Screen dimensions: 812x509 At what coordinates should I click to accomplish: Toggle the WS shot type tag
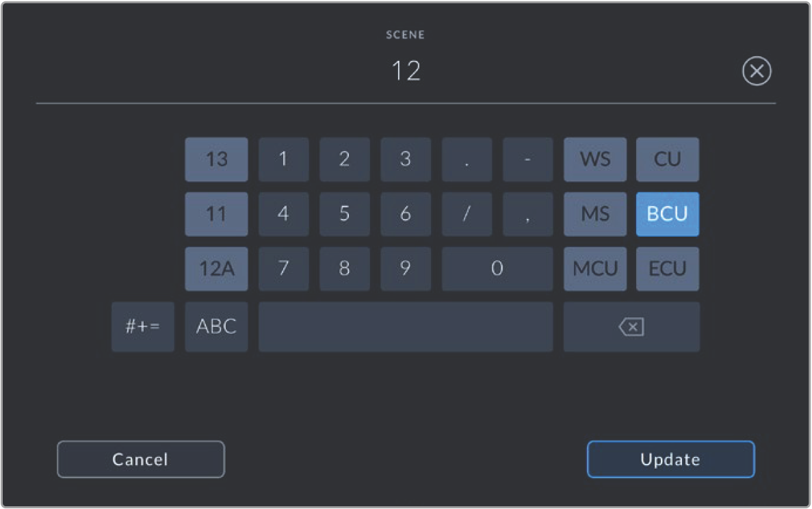(x=595, y=159)
